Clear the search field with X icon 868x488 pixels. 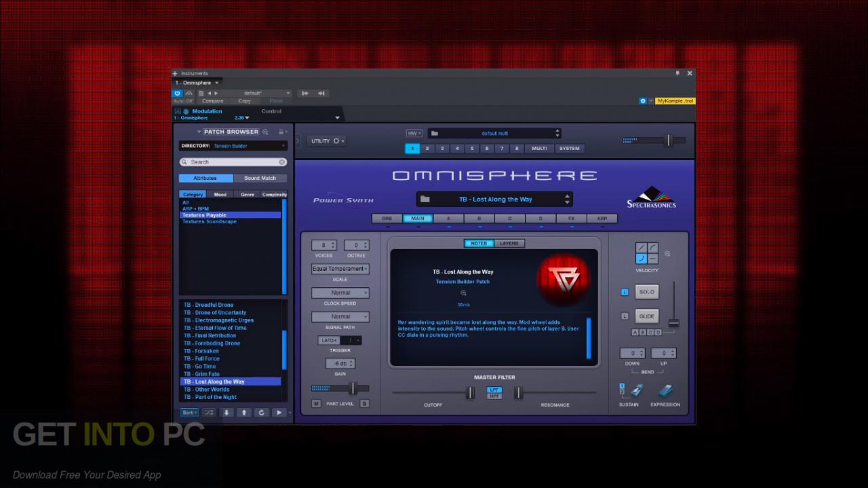(282, 162)
